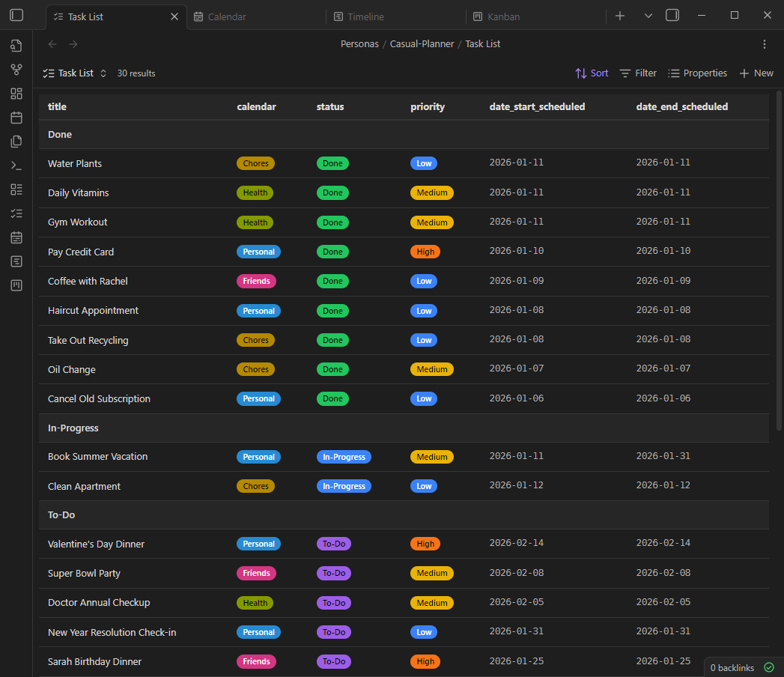Image resolution: width=784 pixels, height=677 pixels.
Task: Click the checklist icon in the left sidebar
Action: point(16,213)
